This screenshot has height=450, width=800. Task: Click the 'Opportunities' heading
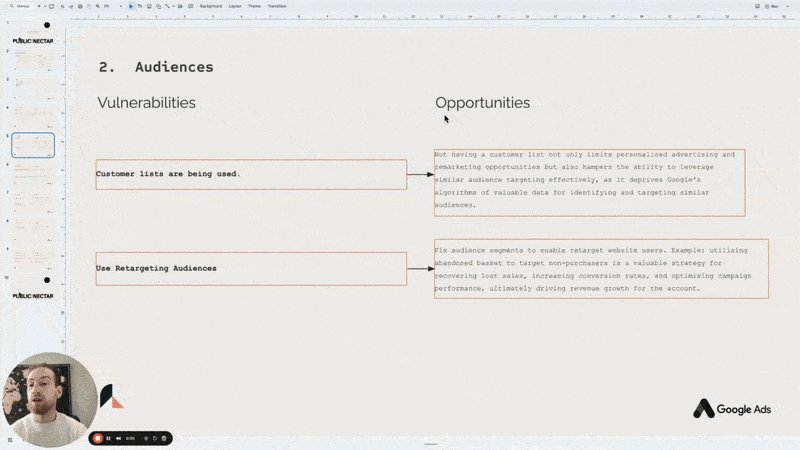tap(483, 103)
